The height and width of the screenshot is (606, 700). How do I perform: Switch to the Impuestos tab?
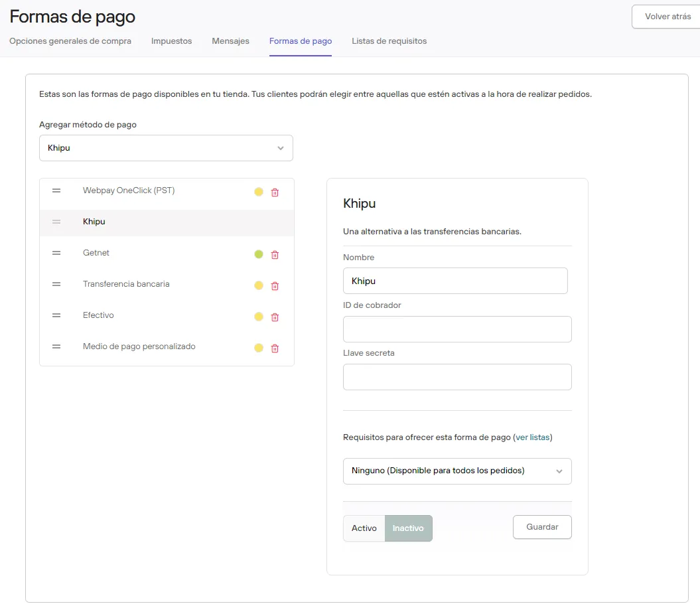pos(171,41)
